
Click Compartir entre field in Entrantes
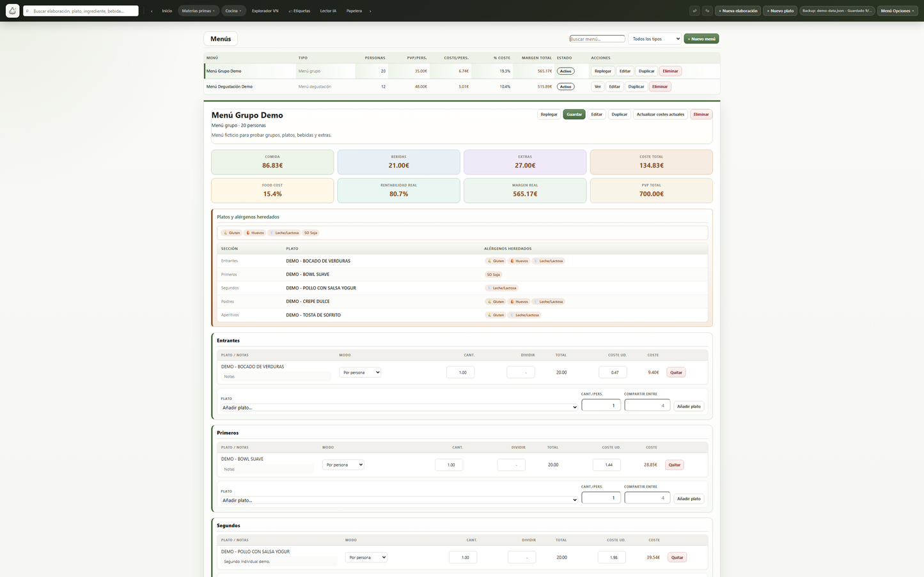click(647, 405)
